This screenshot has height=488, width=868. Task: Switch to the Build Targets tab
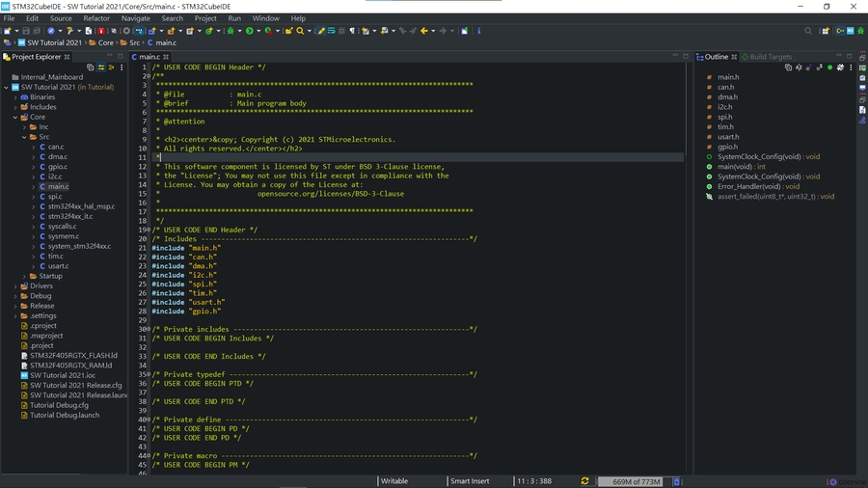coord(771,57)
